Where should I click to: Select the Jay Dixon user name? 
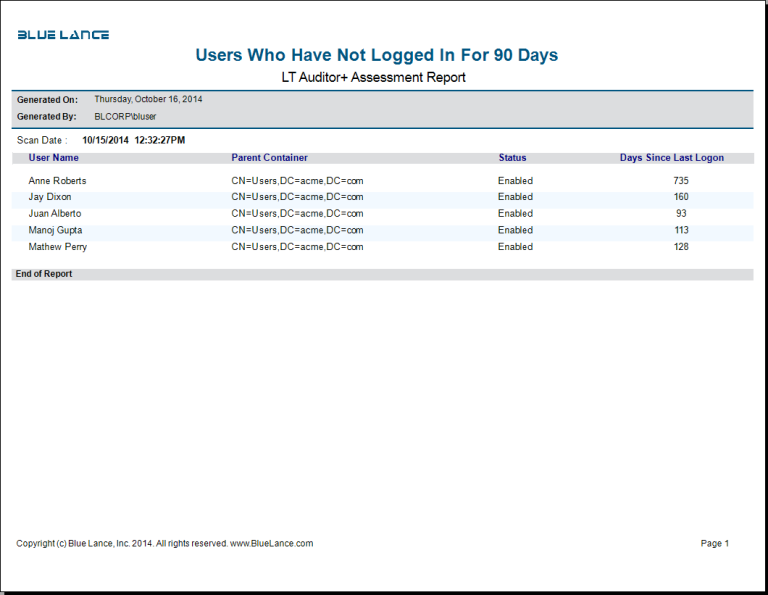coord(49,197)
